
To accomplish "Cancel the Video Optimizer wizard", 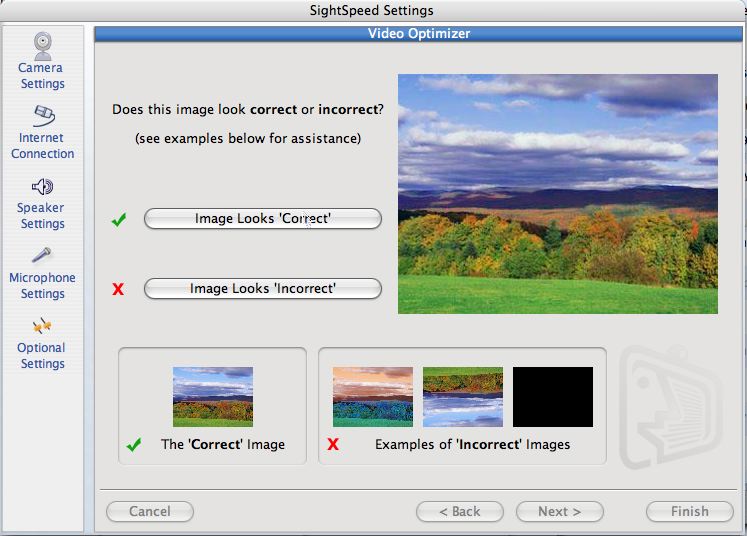I will coord(150,512).
